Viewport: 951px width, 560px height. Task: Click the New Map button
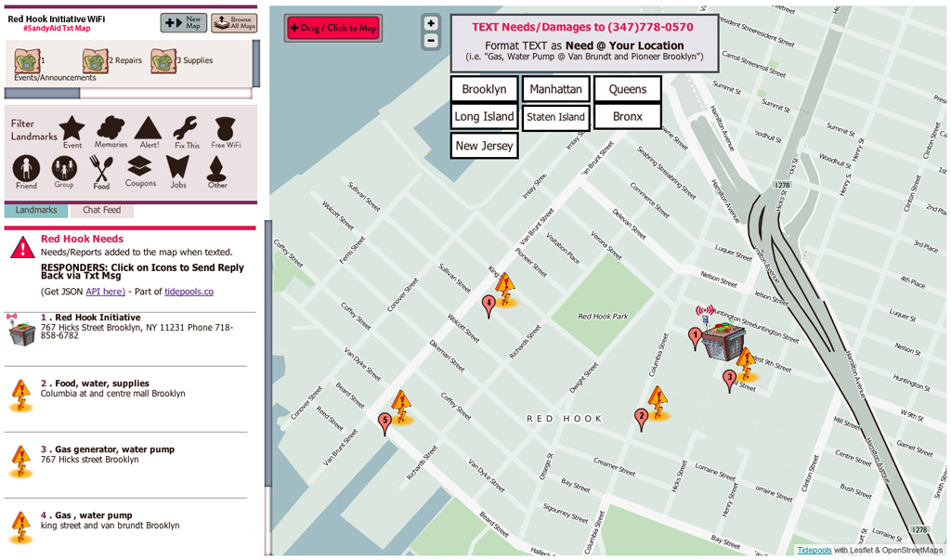tap(184, 23)
